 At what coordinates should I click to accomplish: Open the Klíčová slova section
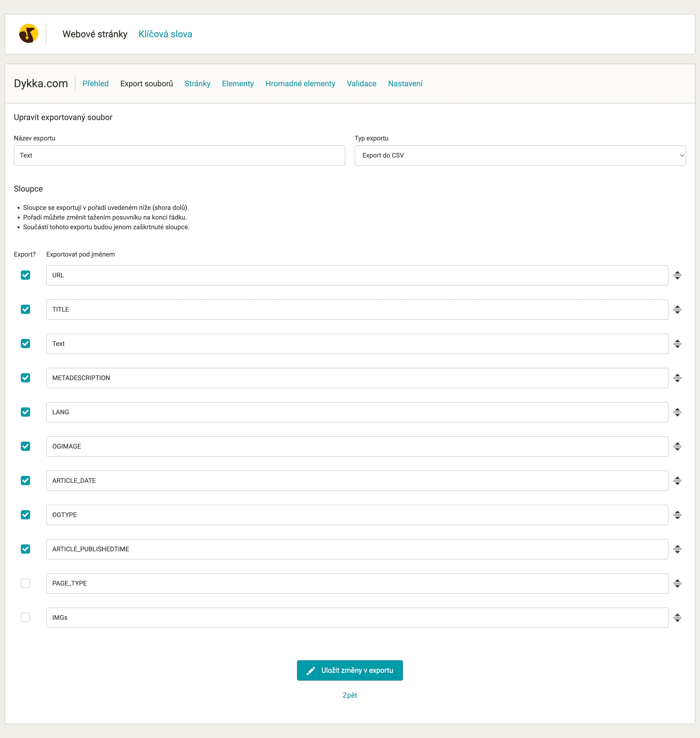pyautogui.click(x=165, y=34)
